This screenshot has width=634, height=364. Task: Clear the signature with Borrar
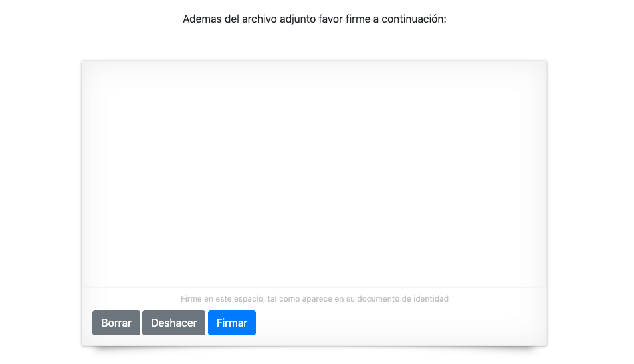pyautogui.click(x=116, y=323)
